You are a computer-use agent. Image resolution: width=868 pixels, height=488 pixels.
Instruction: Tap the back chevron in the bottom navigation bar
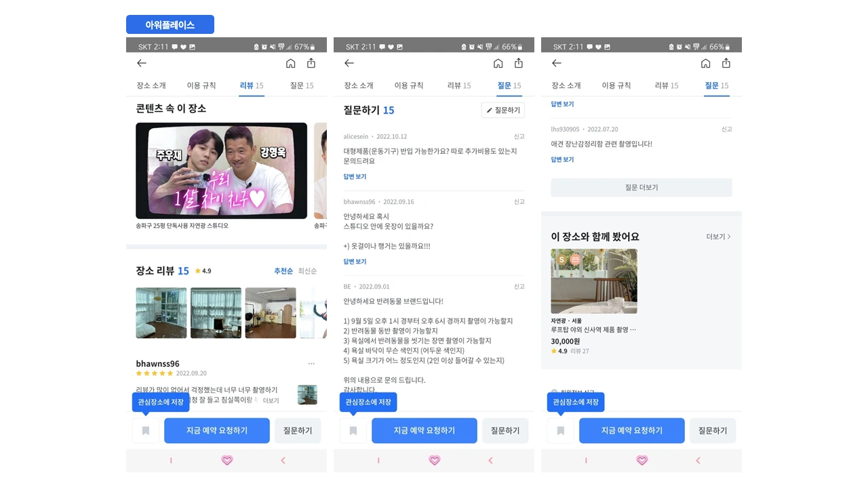(x=283, y=460)
